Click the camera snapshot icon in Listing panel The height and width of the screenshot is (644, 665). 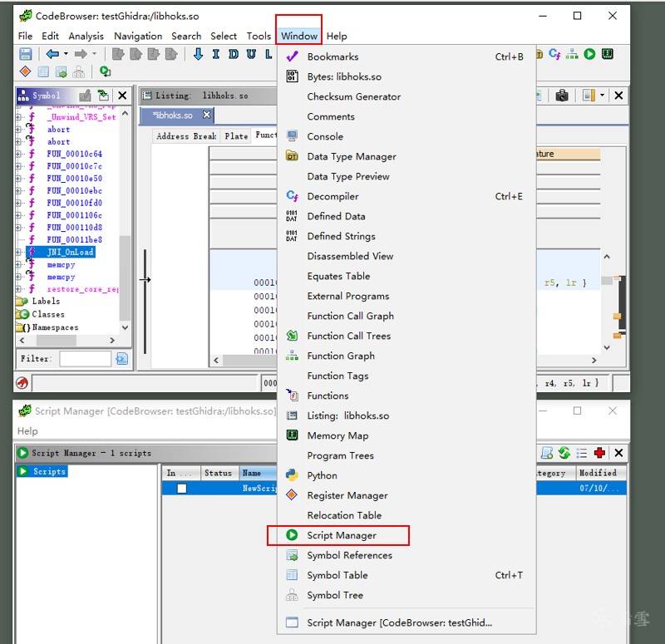point(562,96)
